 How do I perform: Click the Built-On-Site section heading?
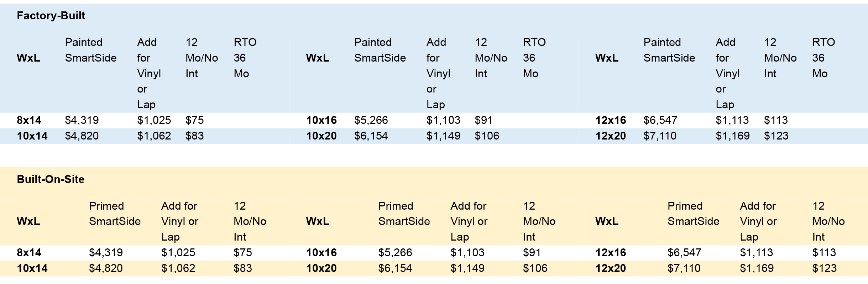(51, 179)
